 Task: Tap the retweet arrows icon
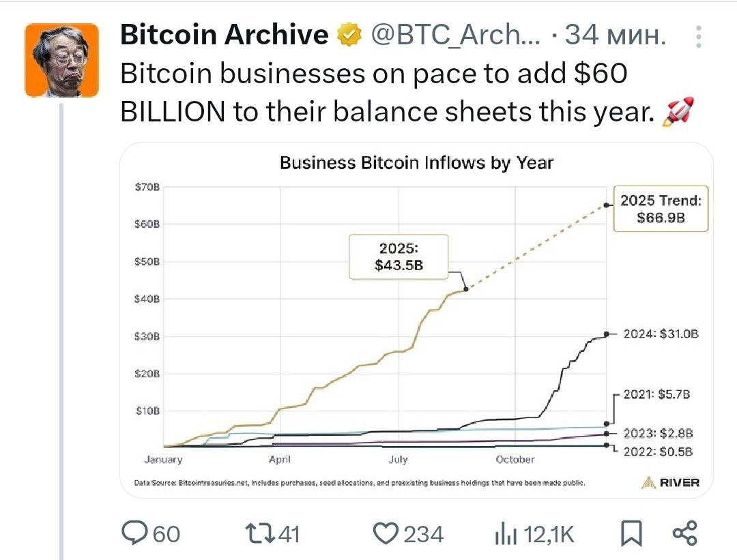click(260, 533)
